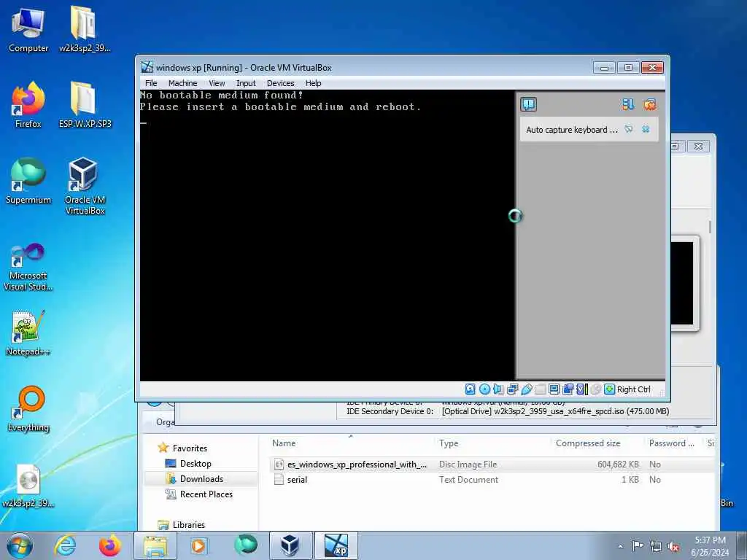Click the audio indicator in VM status bar

(498, 389)
